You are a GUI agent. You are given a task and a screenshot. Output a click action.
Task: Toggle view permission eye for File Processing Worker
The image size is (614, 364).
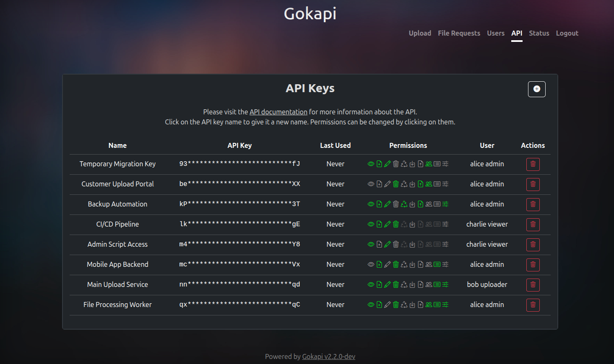[x=371, y=305]
